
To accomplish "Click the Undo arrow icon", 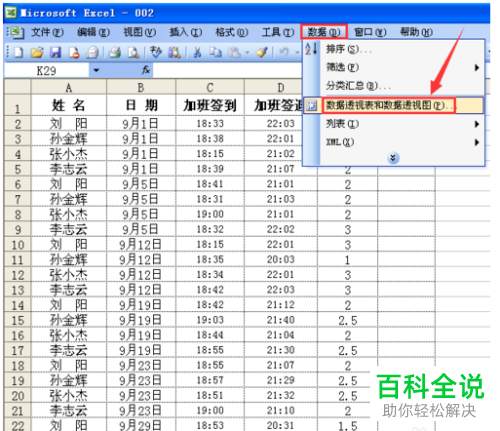I will click(x=284, y=52).
